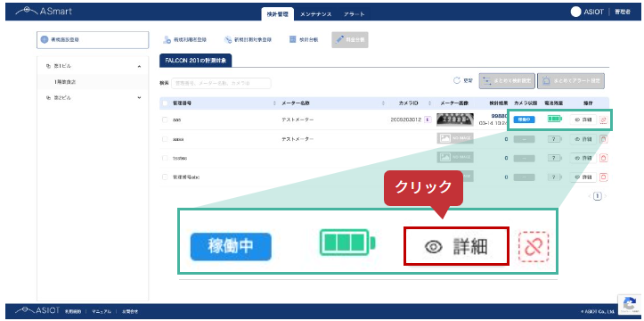Click the gray status badge in row bbbbbb
The image size is (644, 321).
(x=524, y=158)
